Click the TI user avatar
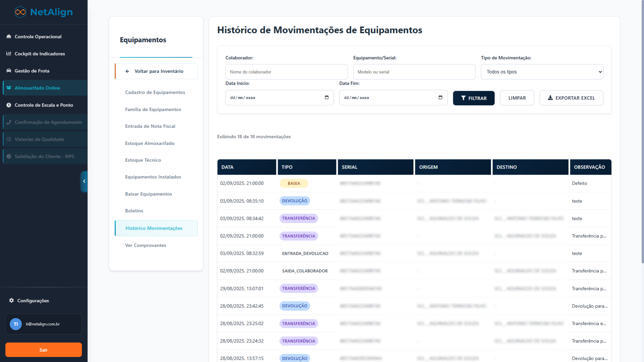 16,324
